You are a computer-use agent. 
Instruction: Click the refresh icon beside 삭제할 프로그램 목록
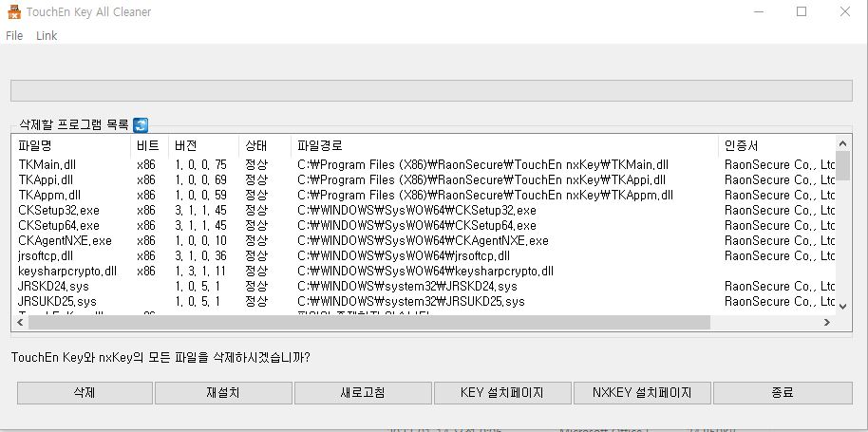[x=141, y=125]
